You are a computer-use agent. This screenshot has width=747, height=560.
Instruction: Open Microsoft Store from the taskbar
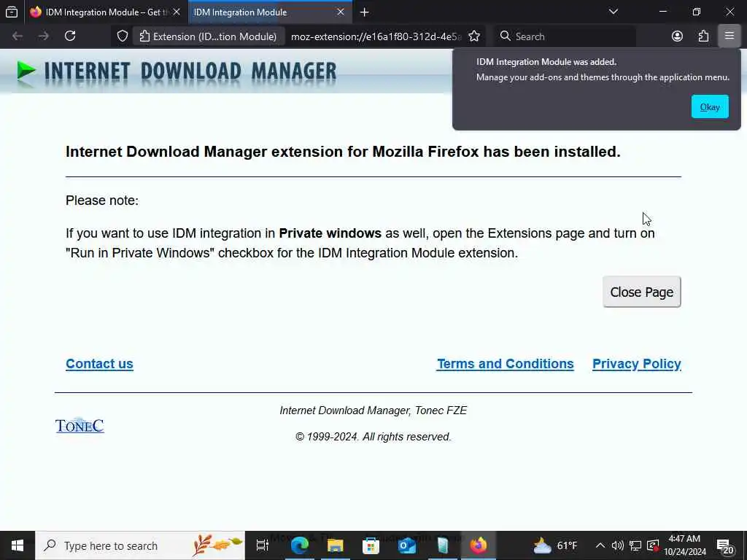[x=371, y=545]
